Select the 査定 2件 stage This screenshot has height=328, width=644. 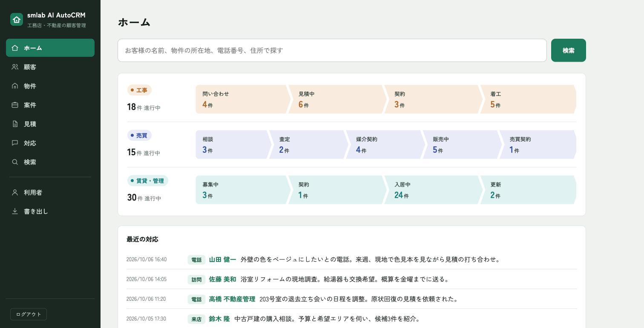tap(309, 145)
